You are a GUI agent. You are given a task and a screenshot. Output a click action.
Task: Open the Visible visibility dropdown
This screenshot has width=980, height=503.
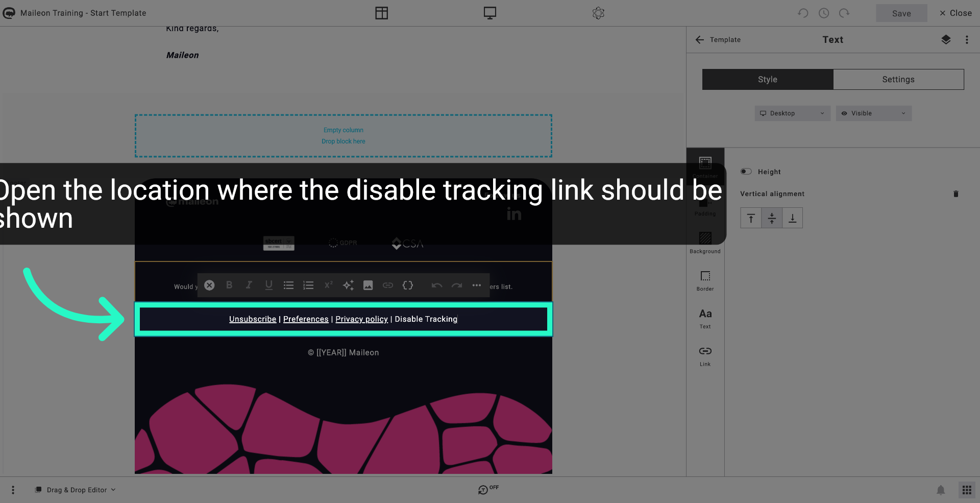point(873,113)
